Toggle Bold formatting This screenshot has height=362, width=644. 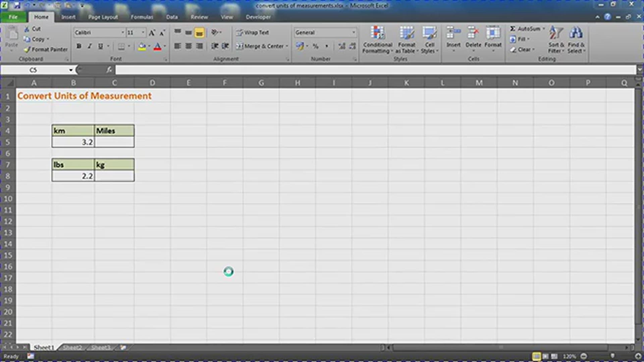click(x=79, y=46)
